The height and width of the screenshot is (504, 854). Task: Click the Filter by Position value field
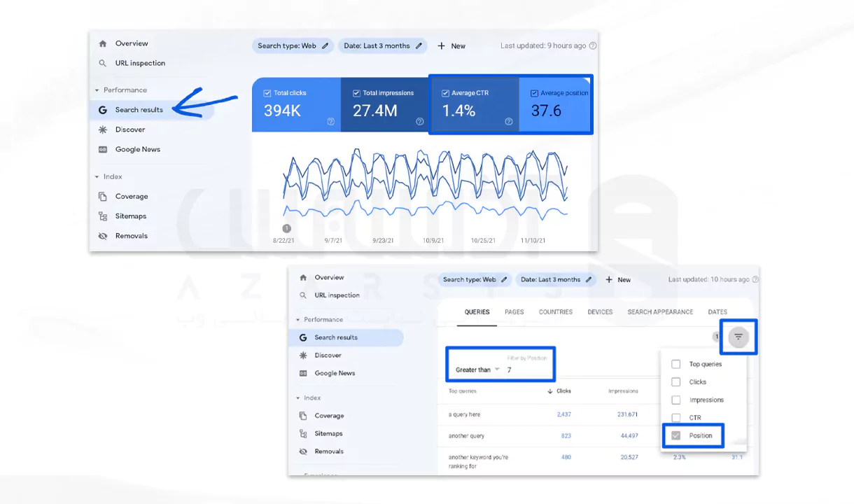[526, 370]
